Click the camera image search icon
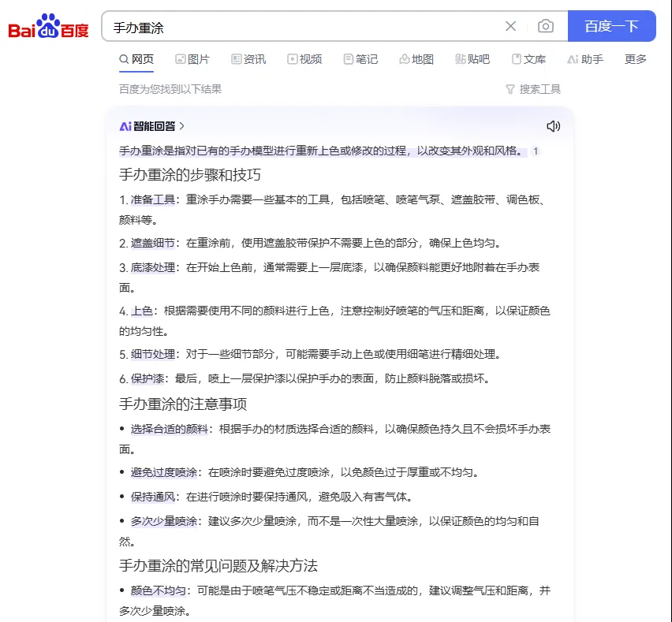 [x=545, y=26]
